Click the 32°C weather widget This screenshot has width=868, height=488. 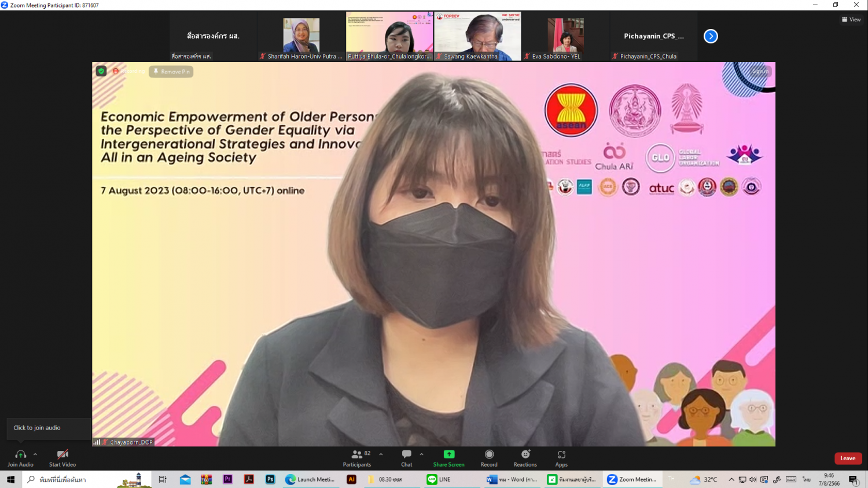click(703, 479)
